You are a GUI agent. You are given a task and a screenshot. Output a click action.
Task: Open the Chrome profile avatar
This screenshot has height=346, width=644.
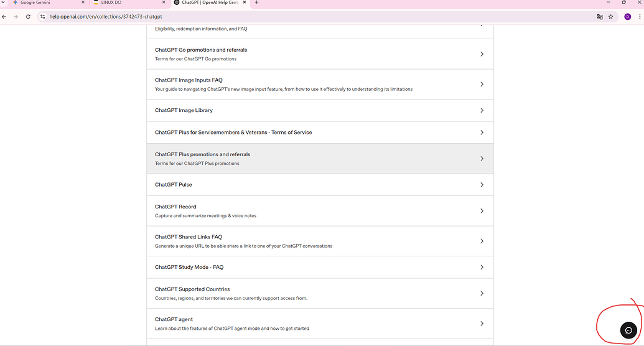(628, 17)
